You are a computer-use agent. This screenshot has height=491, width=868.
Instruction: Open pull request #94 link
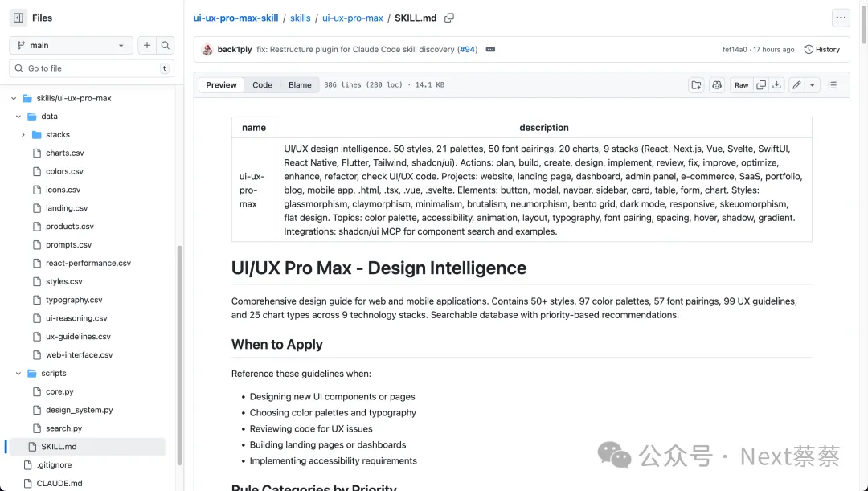pyautogui.click(x=467, y=50)
